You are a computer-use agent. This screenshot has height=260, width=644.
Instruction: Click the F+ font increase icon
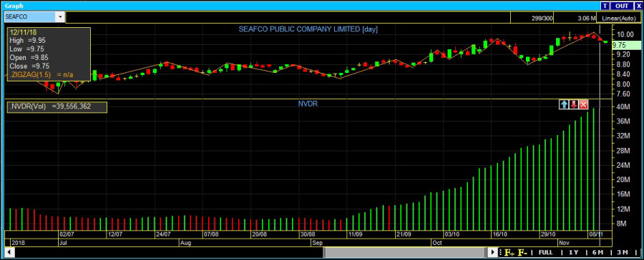(509, 252)
